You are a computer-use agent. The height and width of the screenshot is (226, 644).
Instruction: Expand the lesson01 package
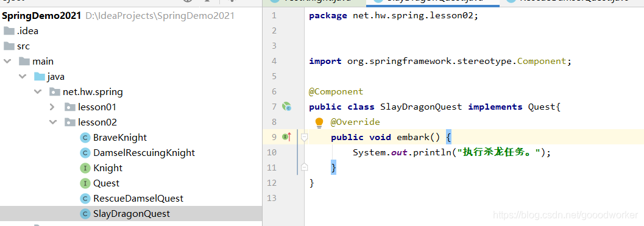52,107
